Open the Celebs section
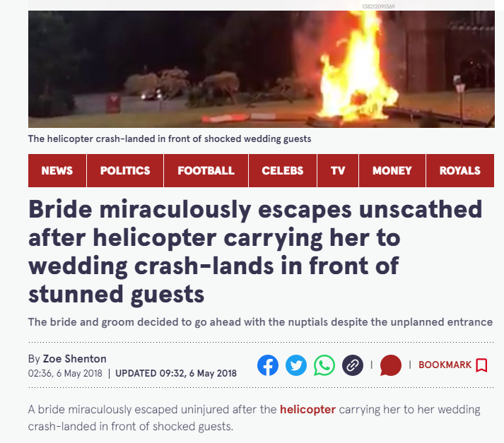 (283, 170)
